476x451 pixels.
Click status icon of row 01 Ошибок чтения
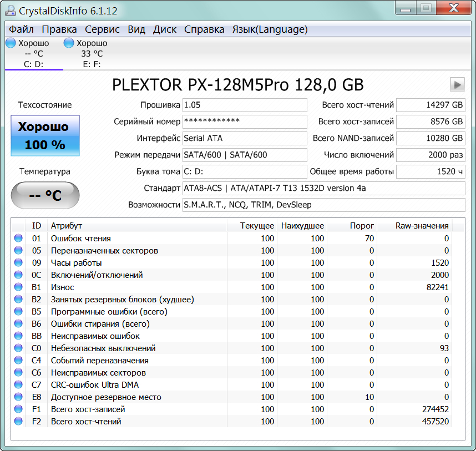coord(18,238)
